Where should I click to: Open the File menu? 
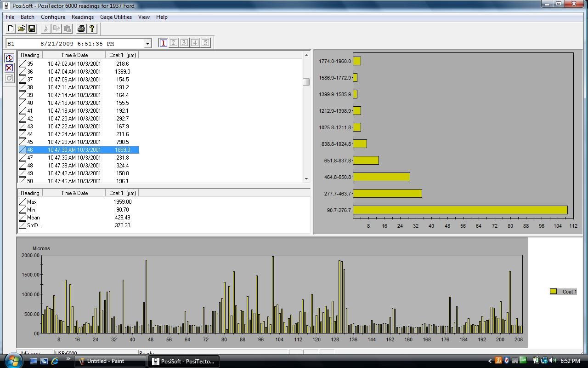click(x=10, y=17)
